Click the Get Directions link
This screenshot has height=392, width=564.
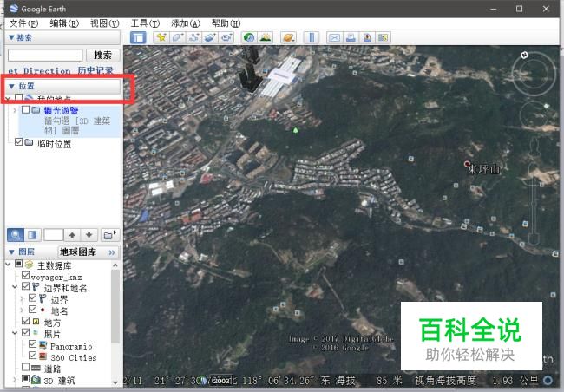tap(39, 71)
